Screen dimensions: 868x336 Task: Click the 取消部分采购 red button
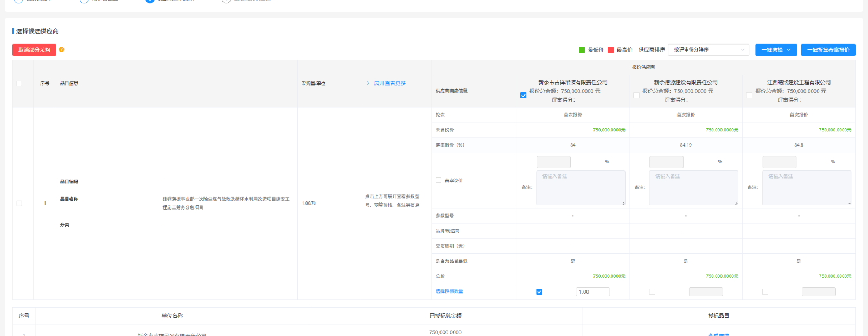(34, 50)
